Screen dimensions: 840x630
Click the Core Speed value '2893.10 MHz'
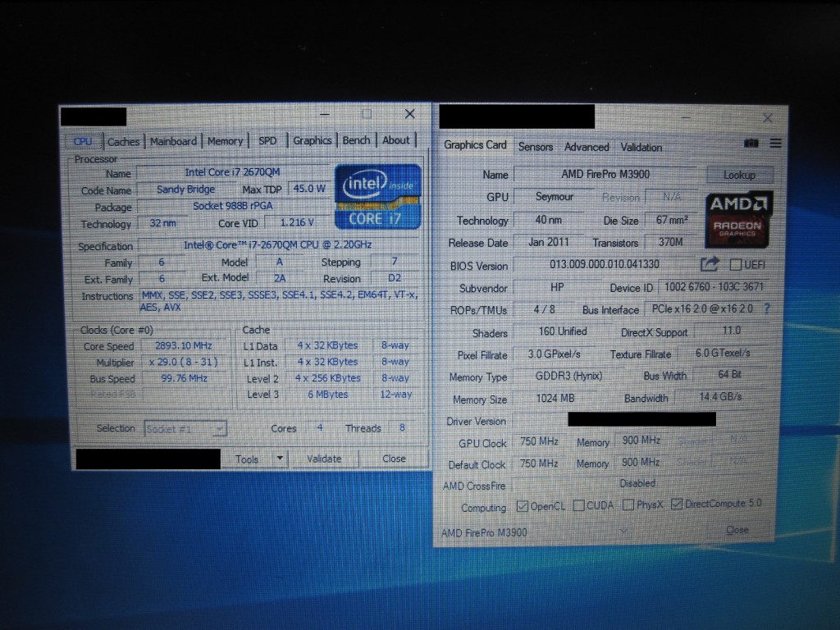tap(184, 346)
